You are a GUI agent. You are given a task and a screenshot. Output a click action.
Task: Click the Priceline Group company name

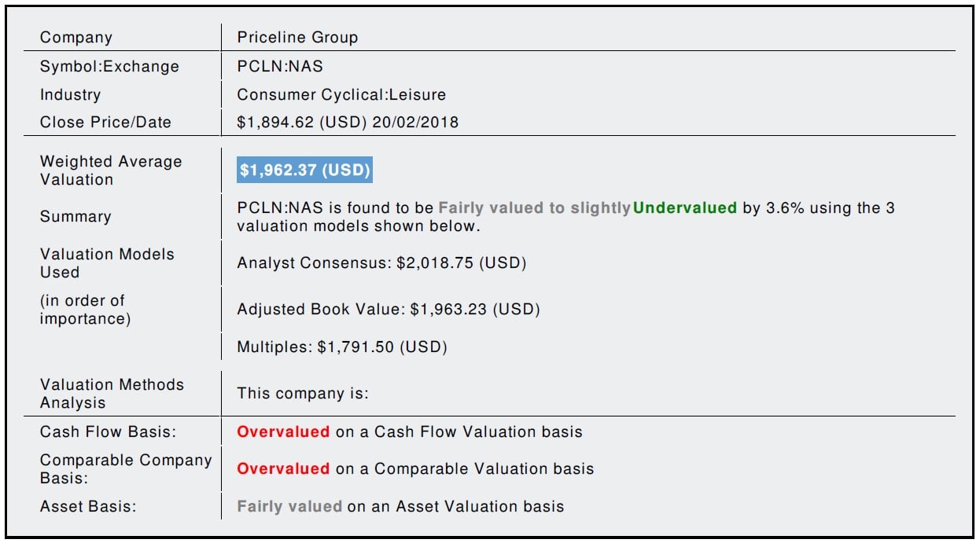[x=297, y=38]
